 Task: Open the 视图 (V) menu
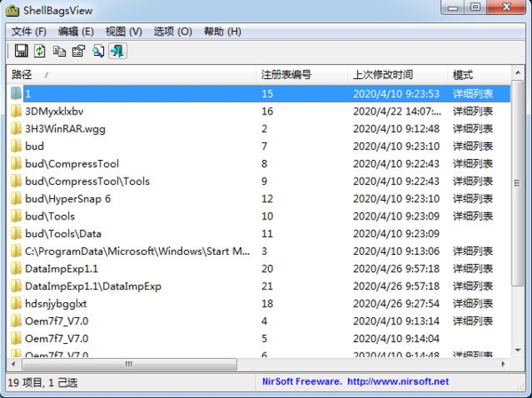coord(123,32)
